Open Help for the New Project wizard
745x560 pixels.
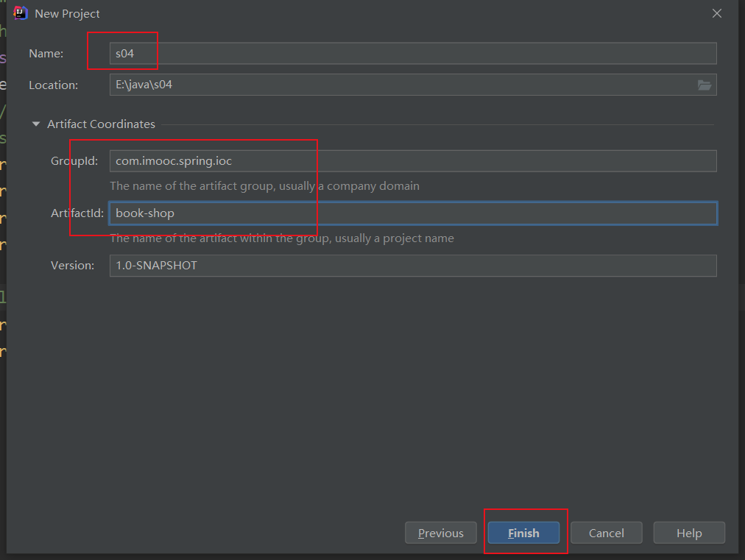point(689,533)
